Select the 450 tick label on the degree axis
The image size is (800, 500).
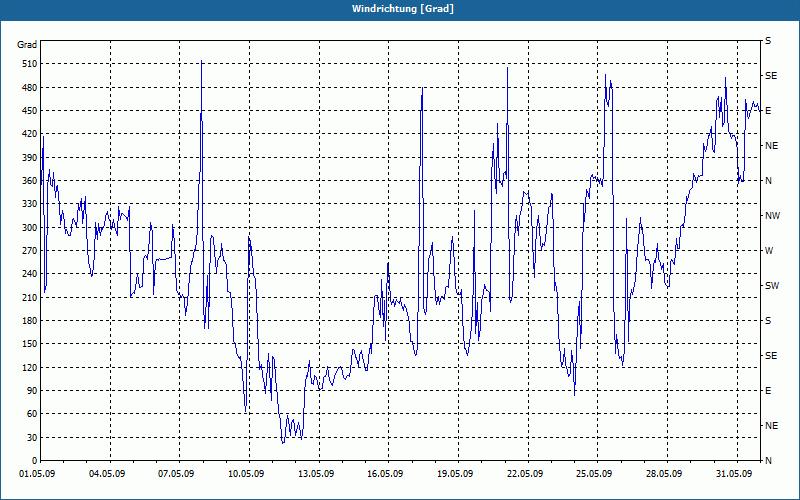click(29, 111)
